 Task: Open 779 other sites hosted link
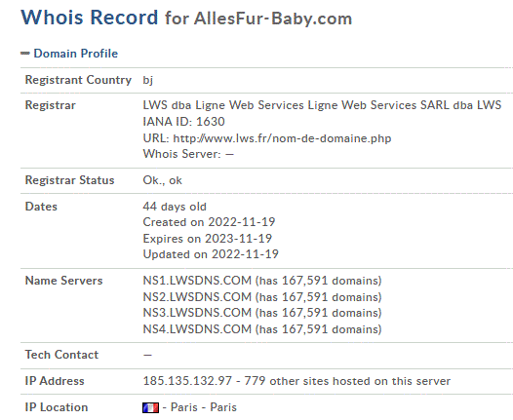point(347,381)
